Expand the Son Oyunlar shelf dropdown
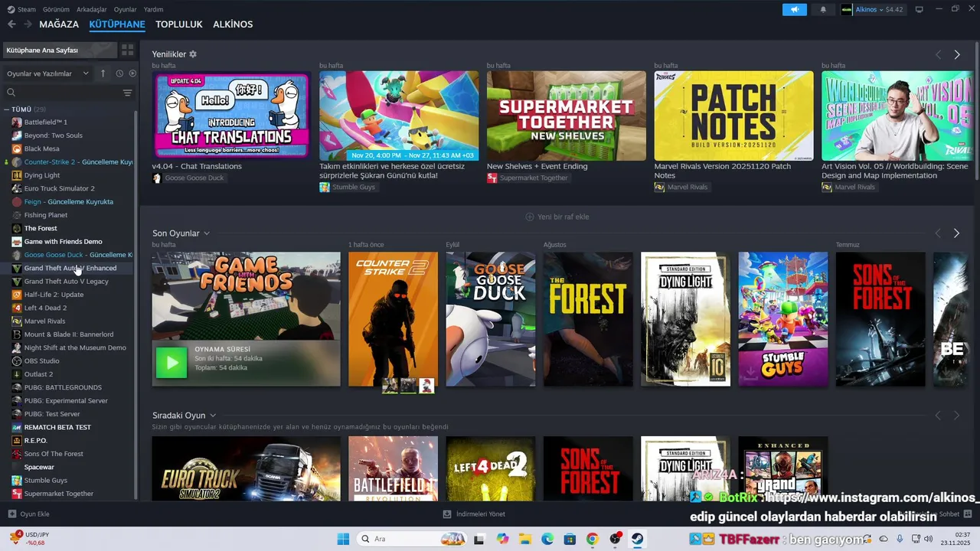 207,233
